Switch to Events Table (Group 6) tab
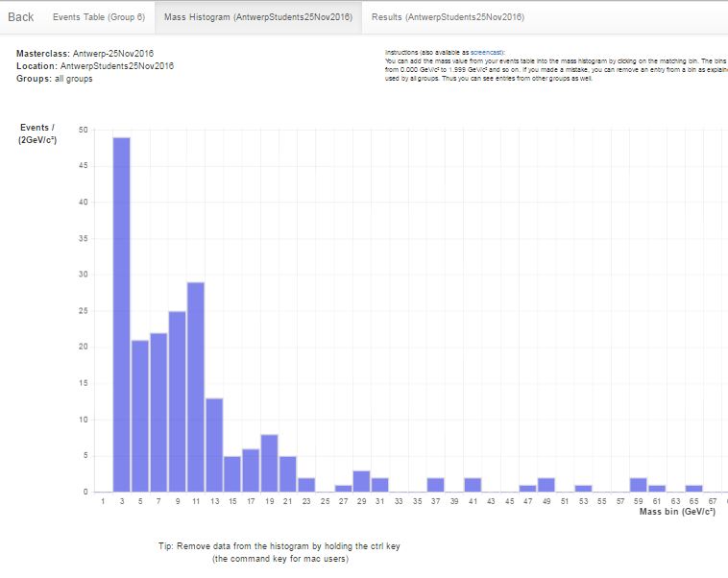The image size is (728, 578). coord(99,17)
